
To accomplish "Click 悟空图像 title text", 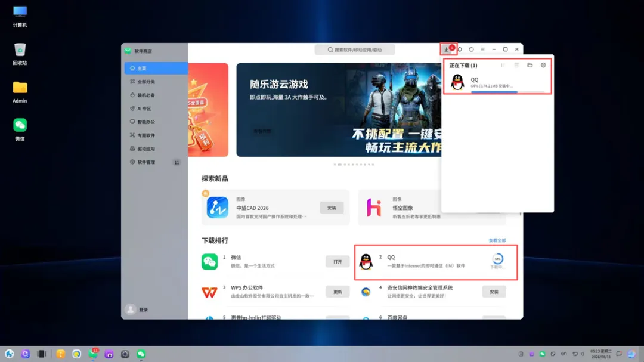I will click(x=402, y=208).
